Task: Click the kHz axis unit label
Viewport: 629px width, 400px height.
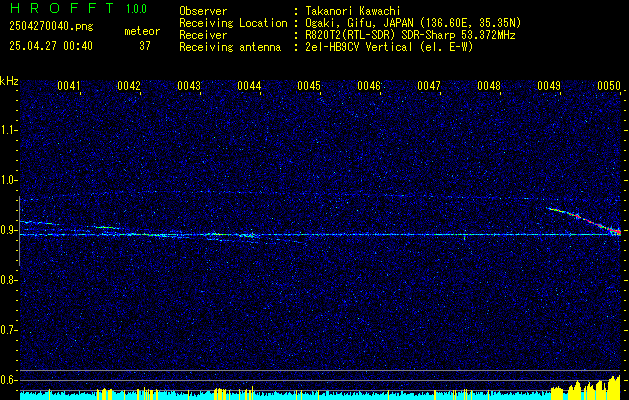Action: tap(9, 81)
